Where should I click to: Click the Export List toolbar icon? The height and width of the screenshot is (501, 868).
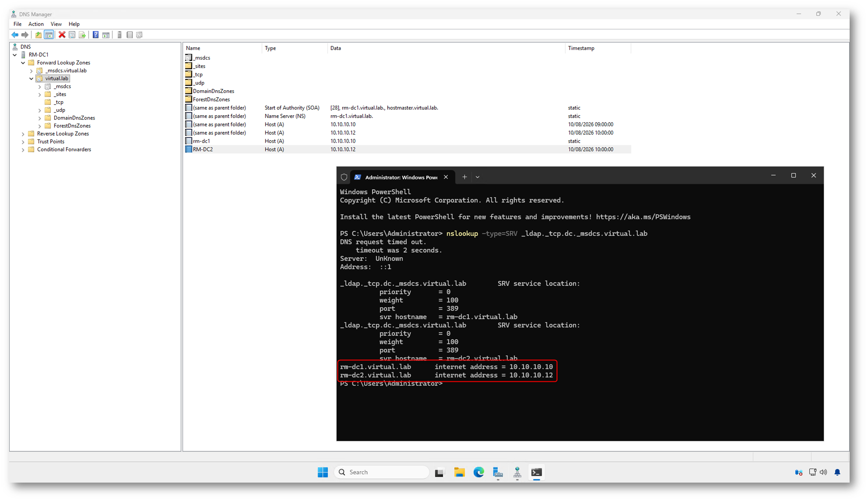coord(82,35)
